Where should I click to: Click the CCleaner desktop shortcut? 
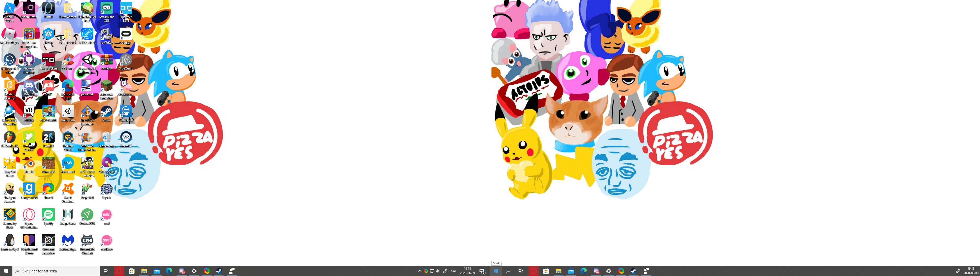68,62
